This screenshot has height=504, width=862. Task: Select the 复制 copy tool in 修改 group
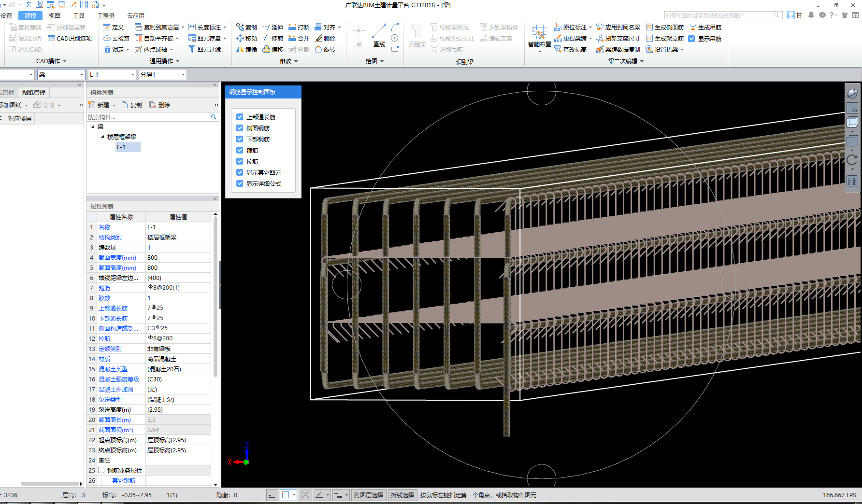coord(246,27)
